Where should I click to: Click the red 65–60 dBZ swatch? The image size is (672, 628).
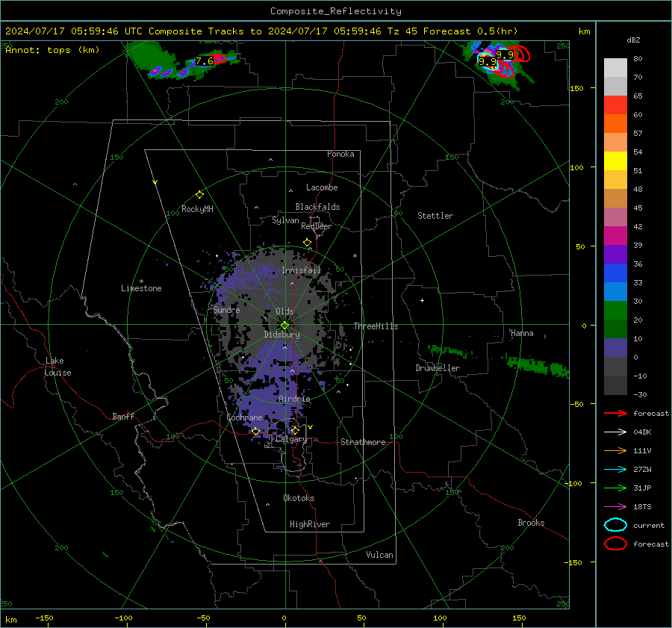click(x=615, y=105)
